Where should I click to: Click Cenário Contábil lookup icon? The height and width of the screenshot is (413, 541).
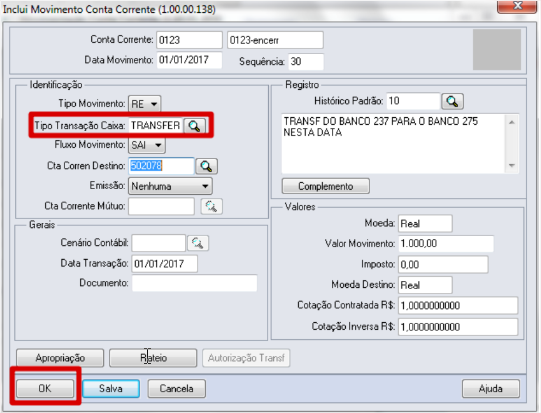click(198, 243)
